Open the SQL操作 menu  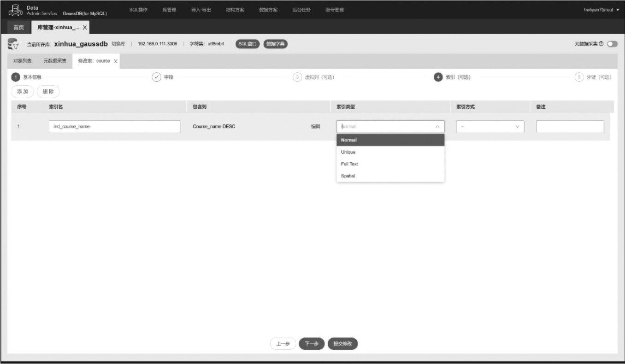coord(138,10)
